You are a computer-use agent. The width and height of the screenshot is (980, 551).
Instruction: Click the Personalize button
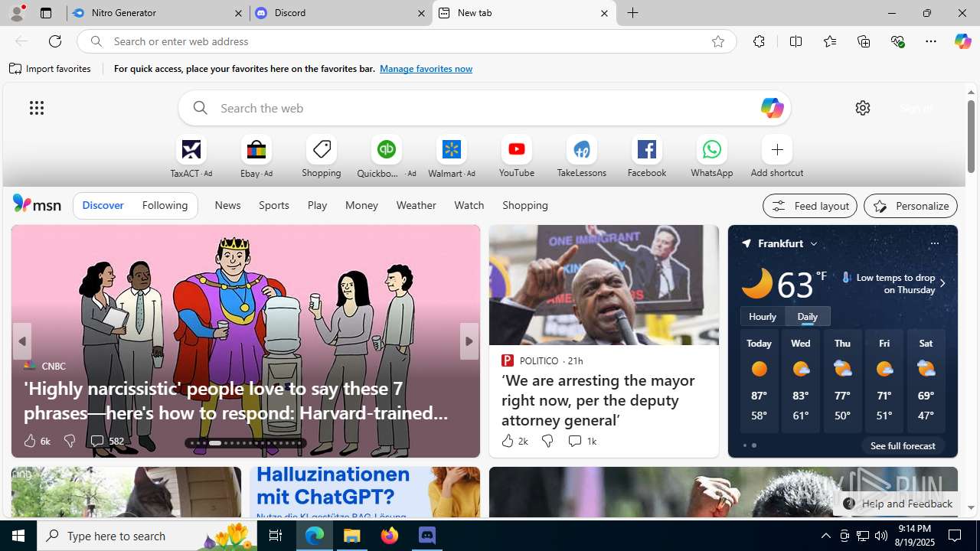pos(910,206)
